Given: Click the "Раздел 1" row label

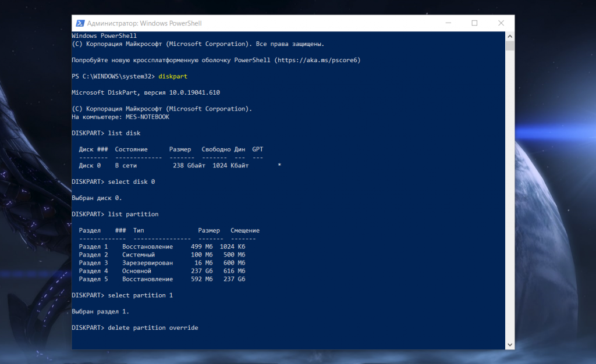Looking at the screenshot, I should (x=93, y=247).
